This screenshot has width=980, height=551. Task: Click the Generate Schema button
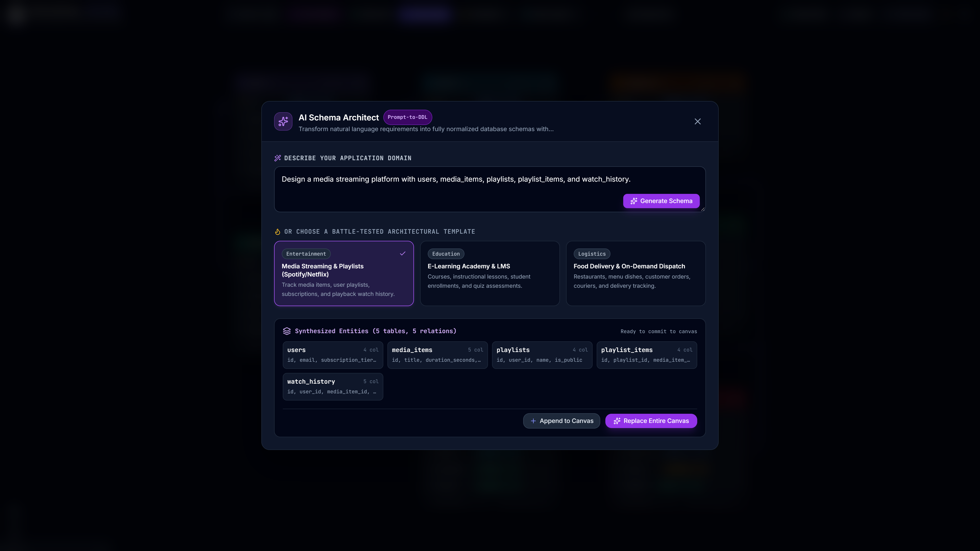point(661,201)
